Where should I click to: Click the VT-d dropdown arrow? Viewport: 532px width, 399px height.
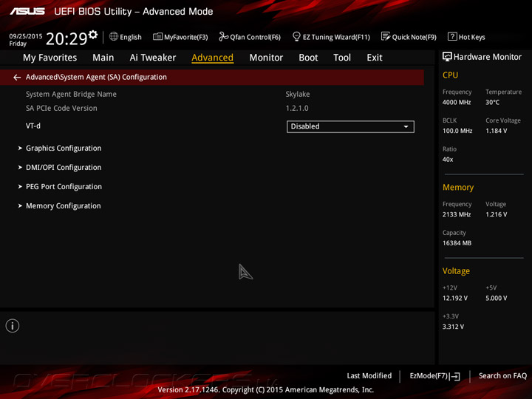[406, 126]
